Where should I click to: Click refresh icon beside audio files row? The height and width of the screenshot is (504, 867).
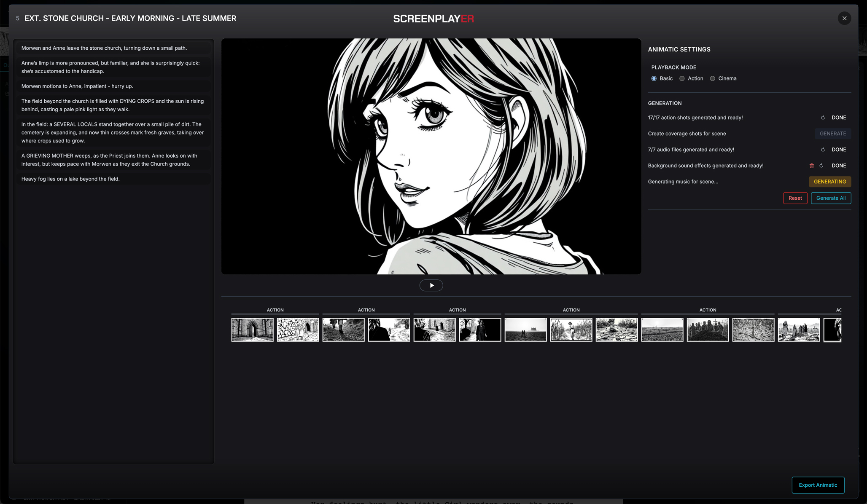click(823, 150)
